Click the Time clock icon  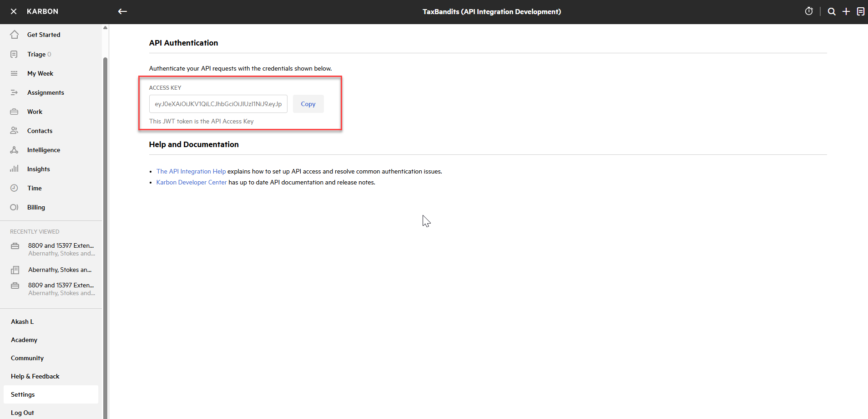pos(14,188)
